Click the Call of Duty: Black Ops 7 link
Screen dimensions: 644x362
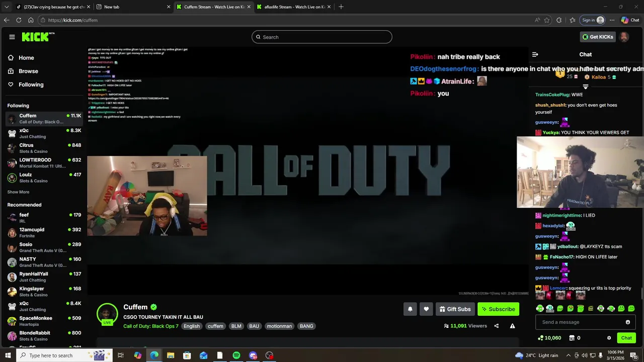(x=151, y=326)
